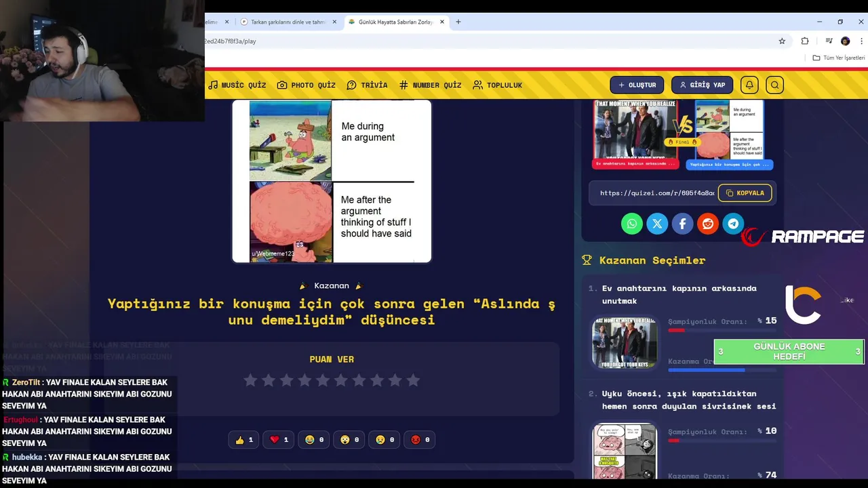This screenshot has width=868, height=488.
Task: Click the Şampiyonluk Oranı 10 percent value
Action: point(767,431)
